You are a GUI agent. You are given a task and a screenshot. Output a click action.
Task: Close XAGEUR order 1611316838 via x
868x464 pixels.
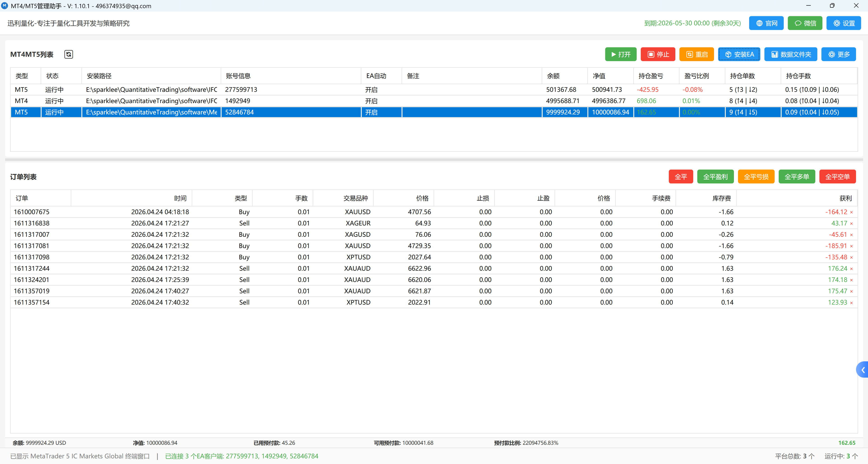coord(851,223)
